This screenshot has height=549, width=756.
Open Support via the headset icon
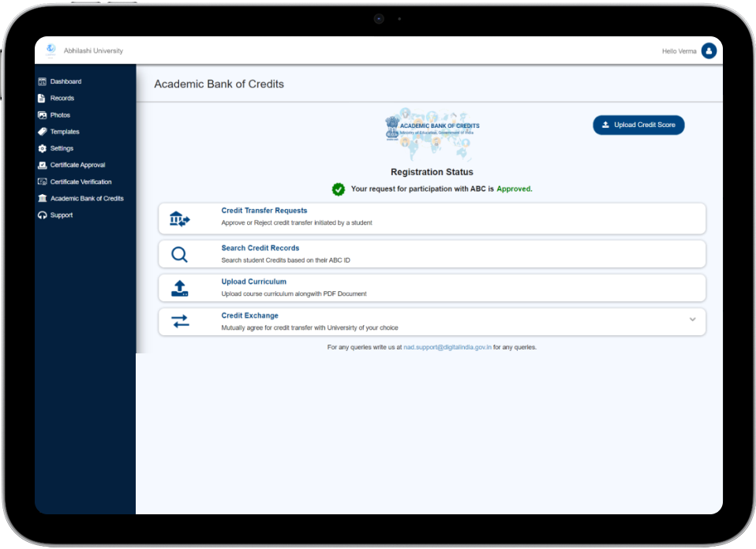pos(41,215)
